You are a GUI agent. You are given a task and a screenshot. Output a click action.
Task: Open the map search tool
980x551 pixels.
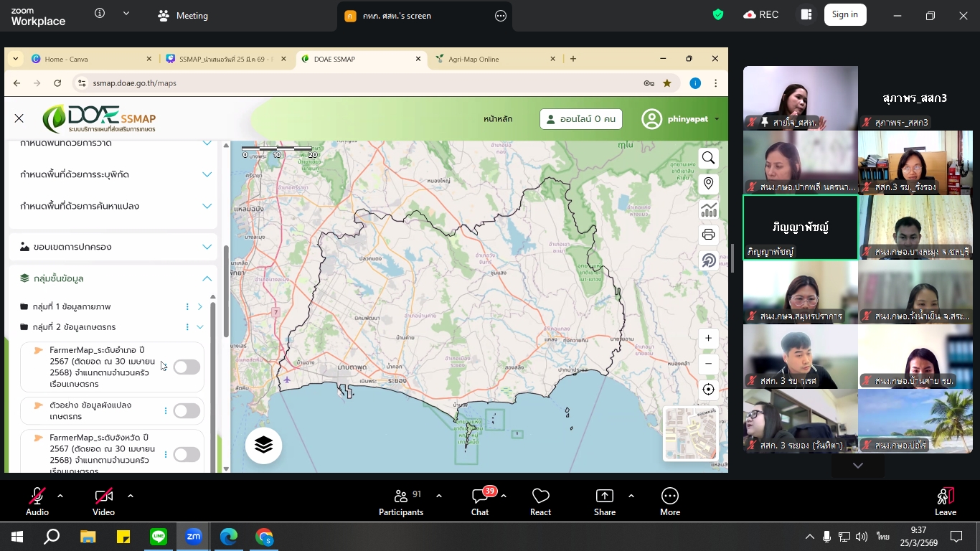pyautogui.click(x=709, y=159)
